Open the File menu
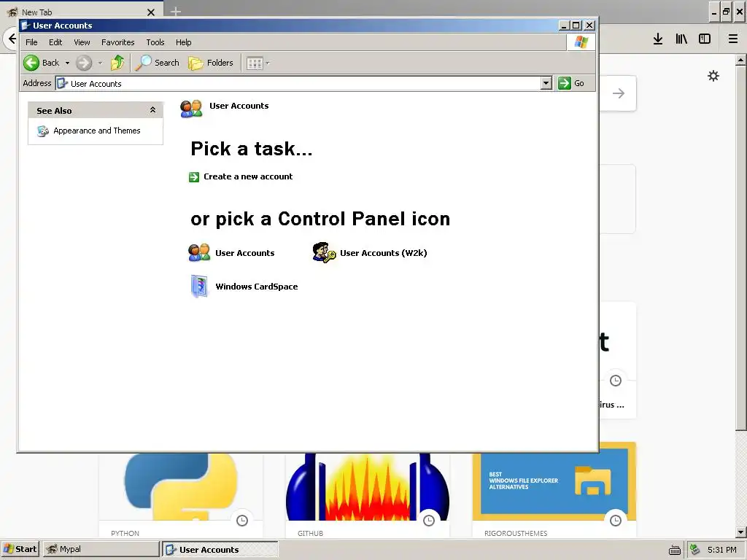This screenshot has width=747, height=560. pyautogui.click(x=31, y=42)
